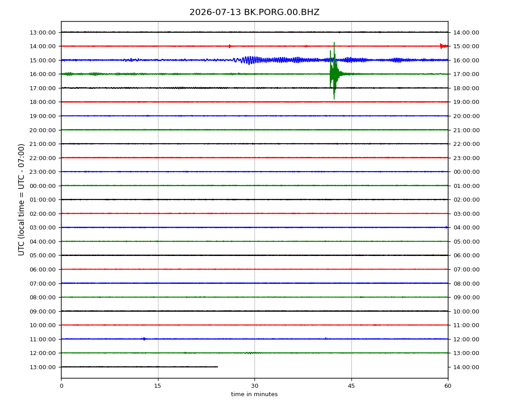Select the right axis label 17:00:00
This screenshot has height=420, width=509.
[x=466, y=74]
